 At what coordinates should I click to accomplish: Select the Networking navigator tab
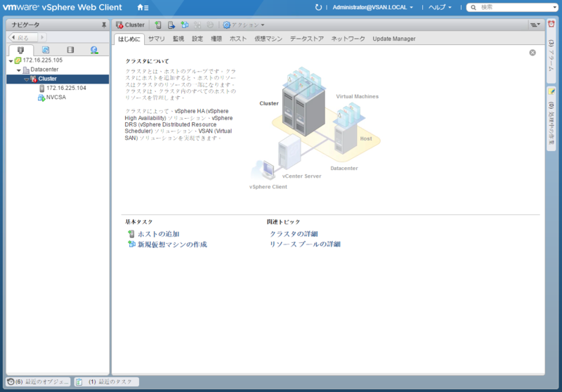click(x=94, y=50)
